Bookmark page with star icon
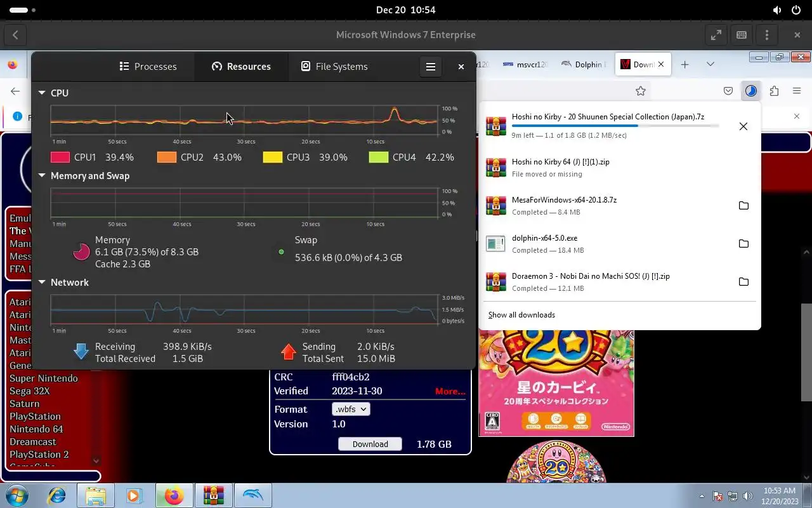Viewport: 812px width, 508px height. (641, 91)
